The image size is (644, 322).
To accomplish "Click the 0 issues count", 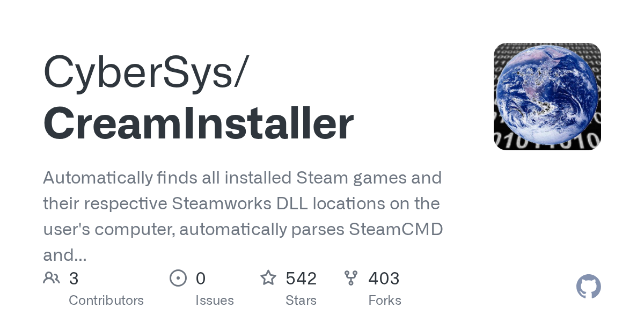I will click(201, 279).
